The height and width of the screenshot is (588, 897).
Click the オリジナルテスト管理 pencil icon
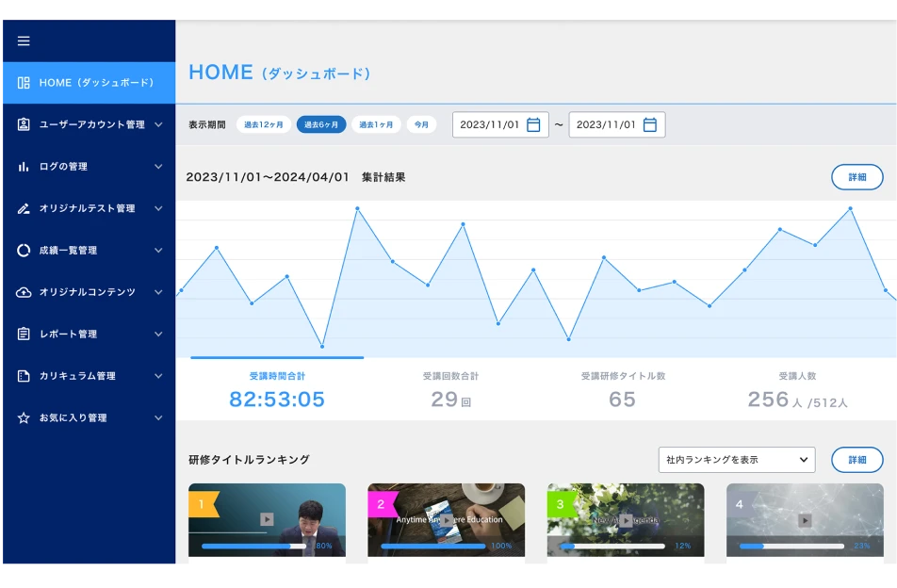click(24, 208)
